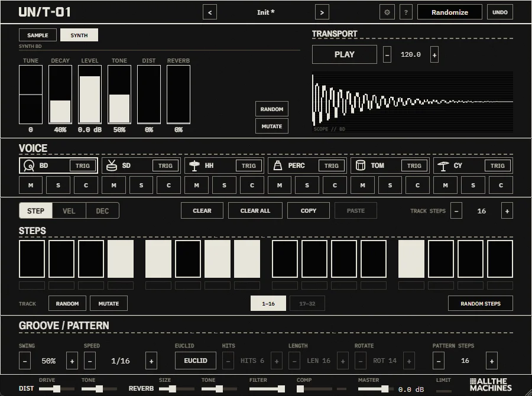Switch to the SAMPLE tab
Image resolution: width=532 pixels, height=396 pixels.
point(38,35)
